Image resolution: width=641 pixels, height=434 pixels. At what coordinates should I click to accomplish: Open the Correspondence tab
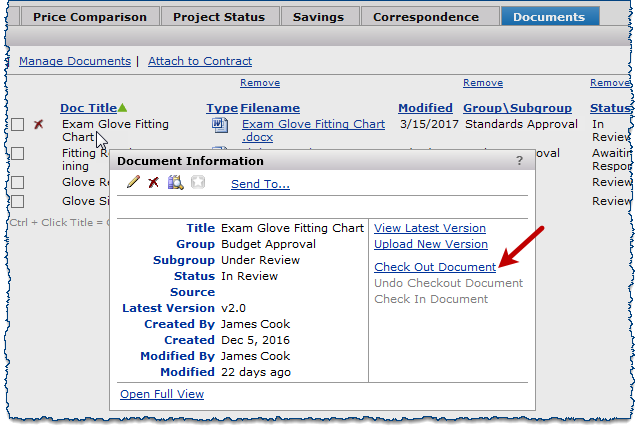click(x=426, y=17)
